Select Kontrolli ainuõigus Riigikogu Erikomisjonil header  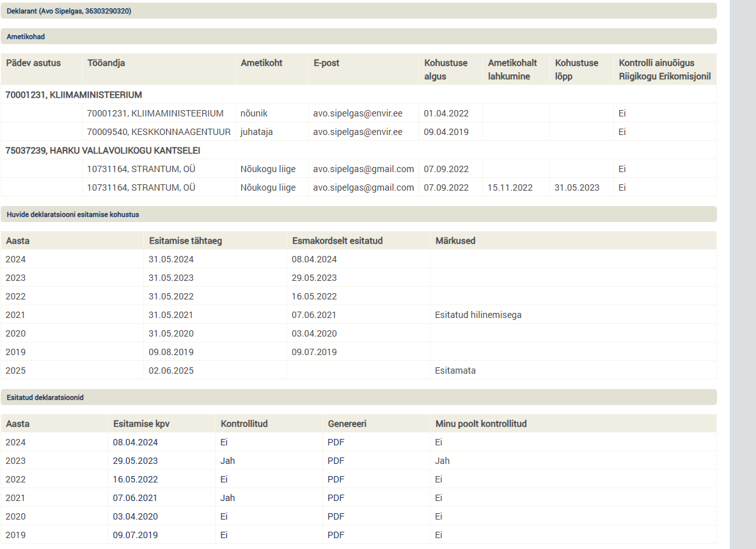tap(665, 70)
